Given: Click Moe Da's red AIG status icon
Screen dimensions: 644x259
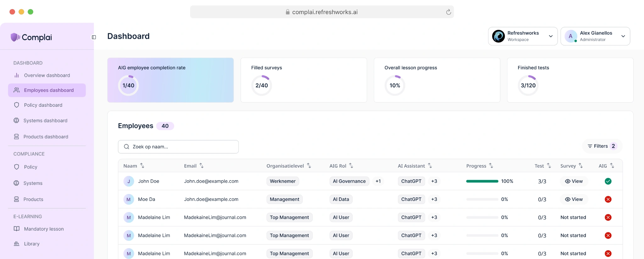Looking at the screenshot, I should click(608, 199).
